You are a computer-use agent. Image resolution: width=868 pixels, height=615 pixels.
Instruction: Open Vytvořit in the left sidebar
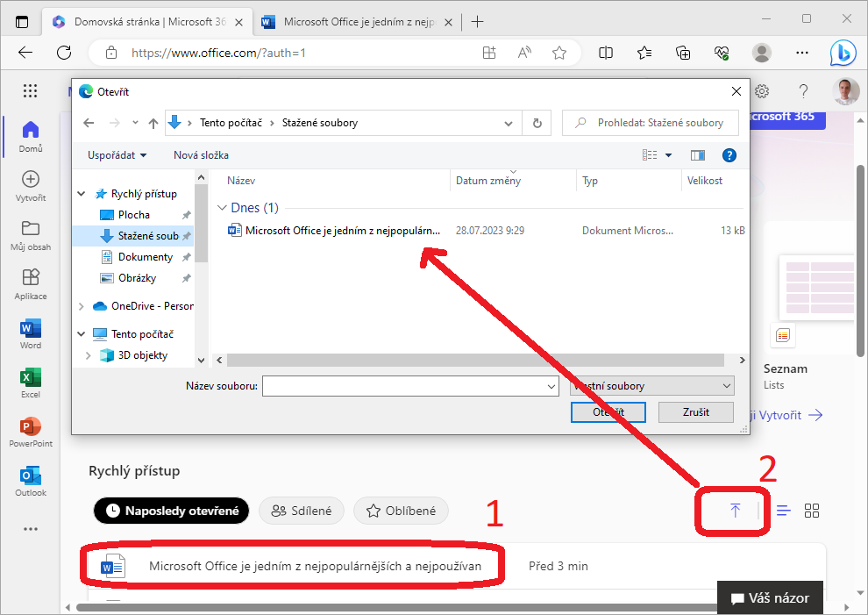click(x=31, y=186)
